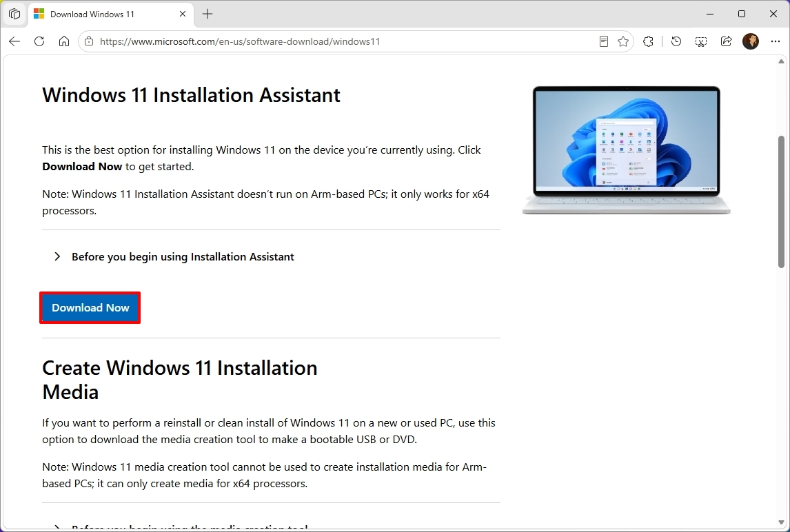790x532 pixels.
Task: Start a web capture screenshot
Action: point(701,41)
